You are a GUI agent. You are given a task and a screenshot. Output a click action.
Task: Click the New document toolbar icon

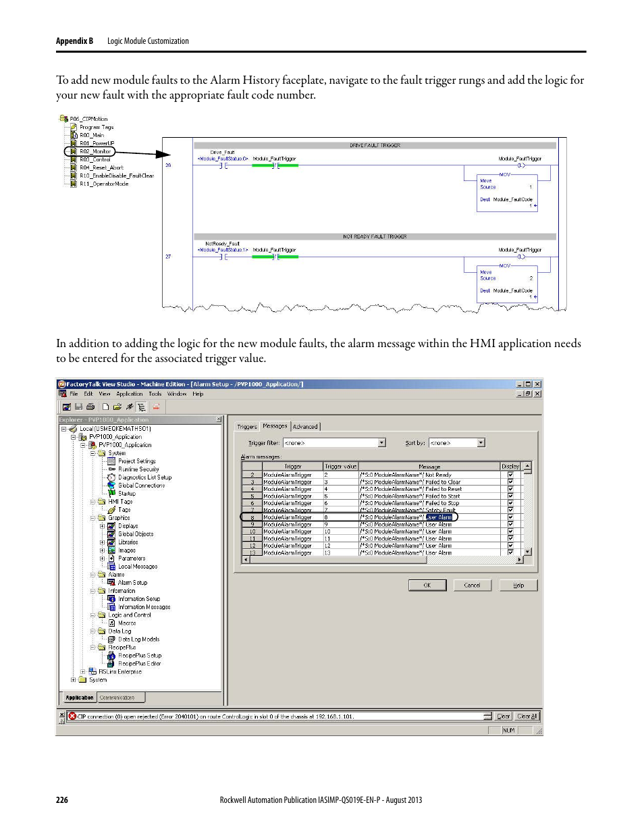(x=105, y=407)
